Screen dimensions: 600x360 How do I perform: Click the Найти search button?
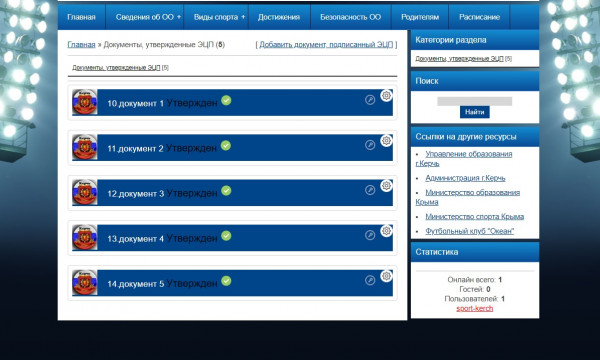point(474,112)
